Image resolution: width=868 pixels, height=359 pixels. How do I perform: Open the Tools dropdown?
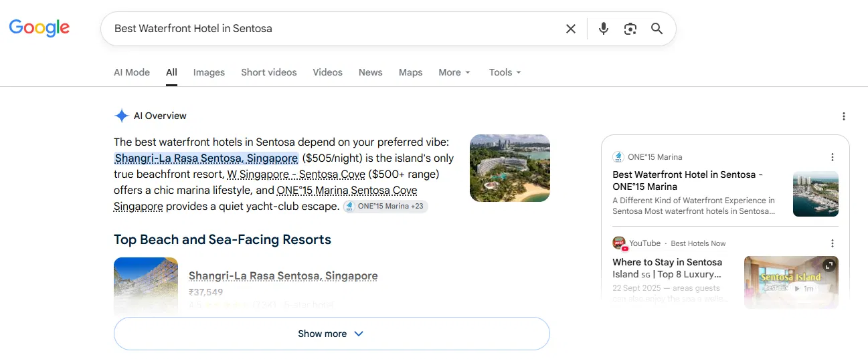coord(505,72)
